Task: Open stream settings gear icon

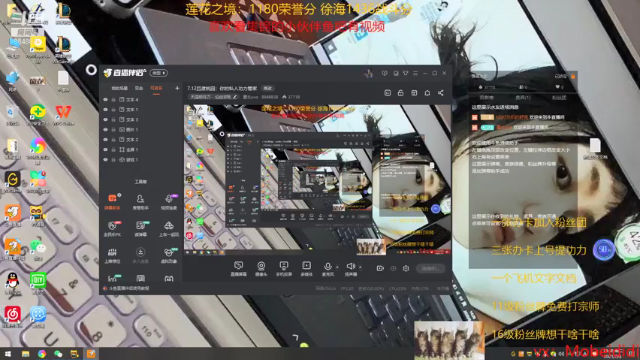Action: click(x=406, y=268)
